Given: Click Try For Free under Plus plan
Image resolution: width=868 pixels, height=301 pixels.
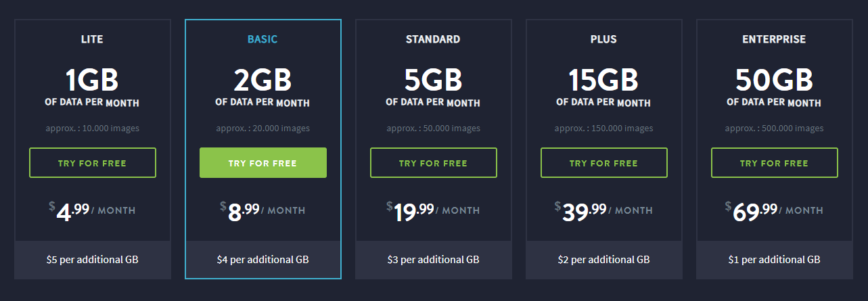Looking at the screenshot, I should coord(604,163).
